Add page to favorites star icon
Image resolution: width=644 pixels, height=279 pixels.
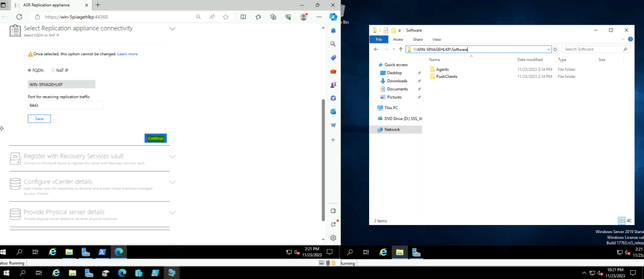(x=226, y=17)
